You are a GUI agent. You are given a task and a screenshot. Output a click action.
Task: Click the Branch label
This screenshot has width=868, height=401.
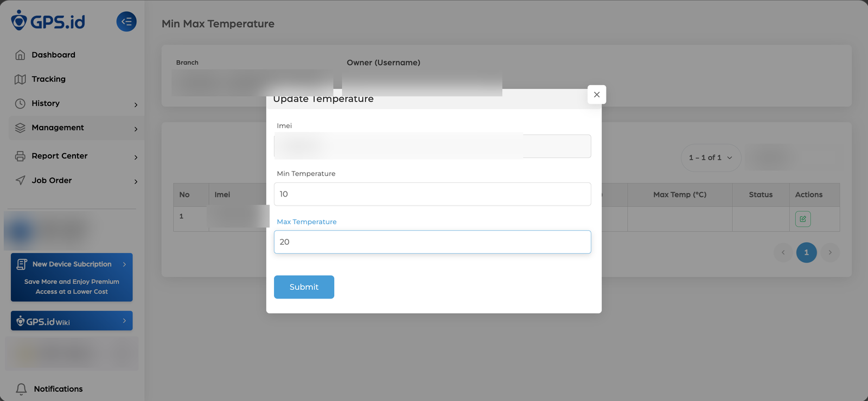tap(187, 62)
